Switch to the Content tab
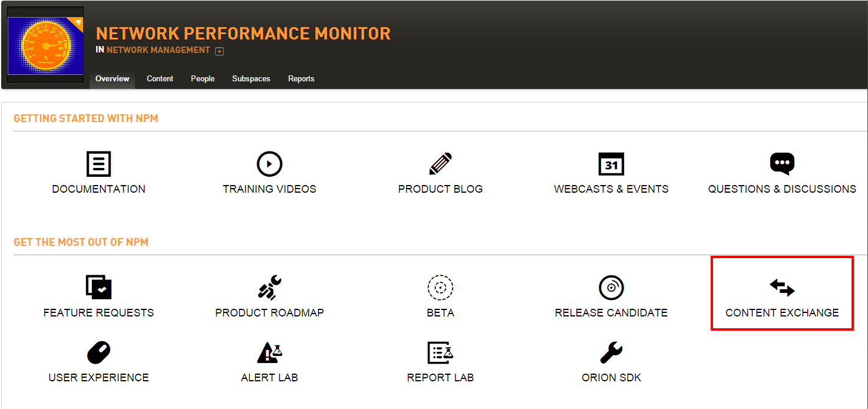The width and height of the screenshot is (868, 409). (160, 78)
